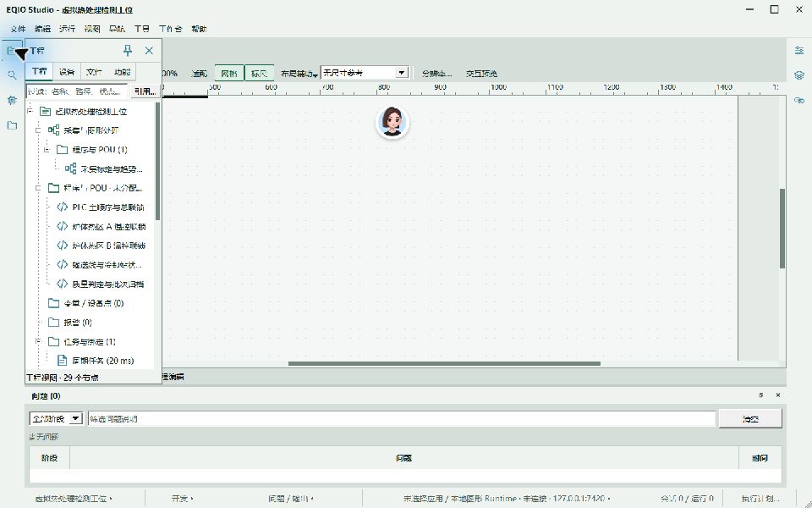
Task: Open the 导航 menu
Action: click(x=117, y=29)
